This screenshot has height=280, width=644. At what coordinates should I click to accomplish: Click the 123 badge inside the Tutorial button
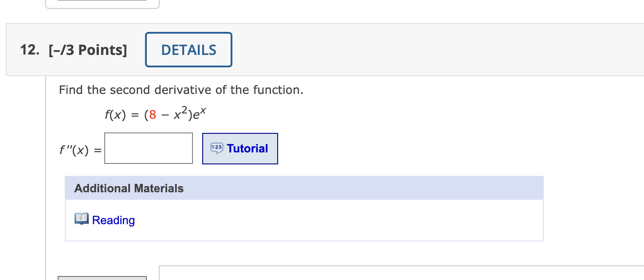tap(216, 148)
